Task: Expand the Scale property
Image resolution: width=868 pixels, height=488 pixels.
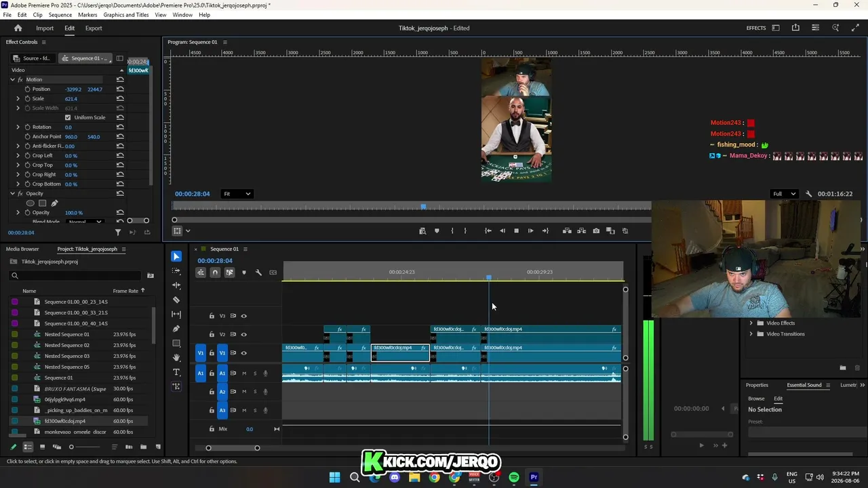Action: (x=18, y=98)
